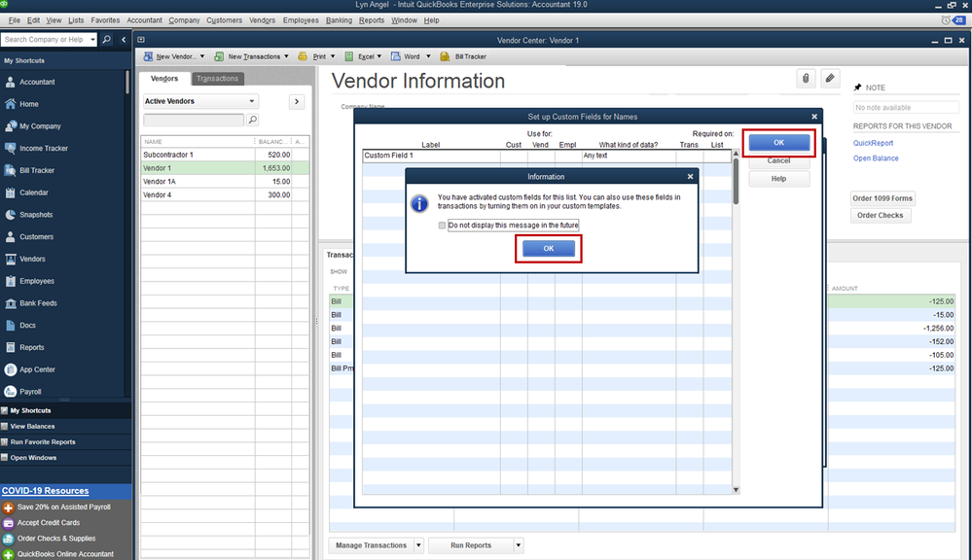Close the Information dialog
Screen dimensions: 972x560
click(690, 177)
